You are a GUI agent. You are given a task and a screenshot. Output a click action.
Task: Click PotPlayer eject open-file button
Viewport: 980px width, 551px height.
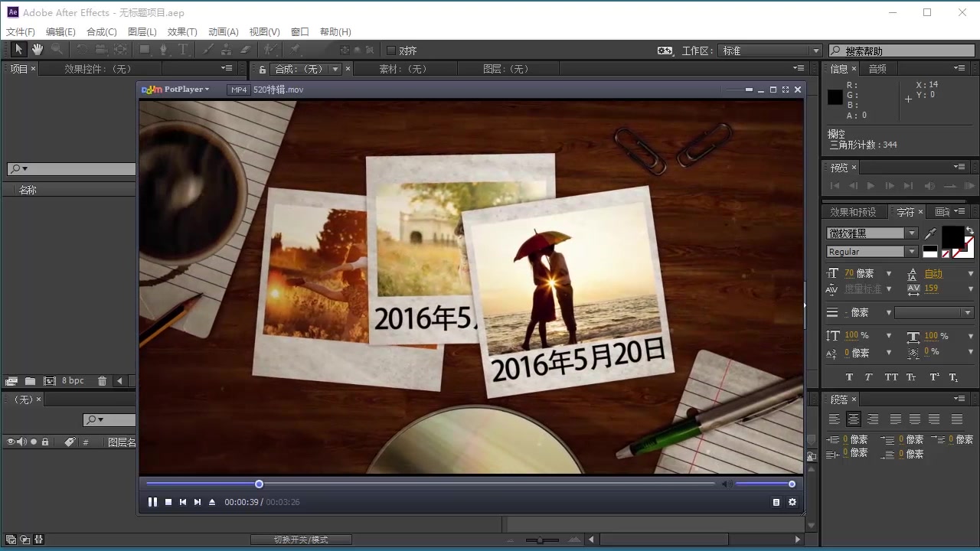click(x=212, y=502)
